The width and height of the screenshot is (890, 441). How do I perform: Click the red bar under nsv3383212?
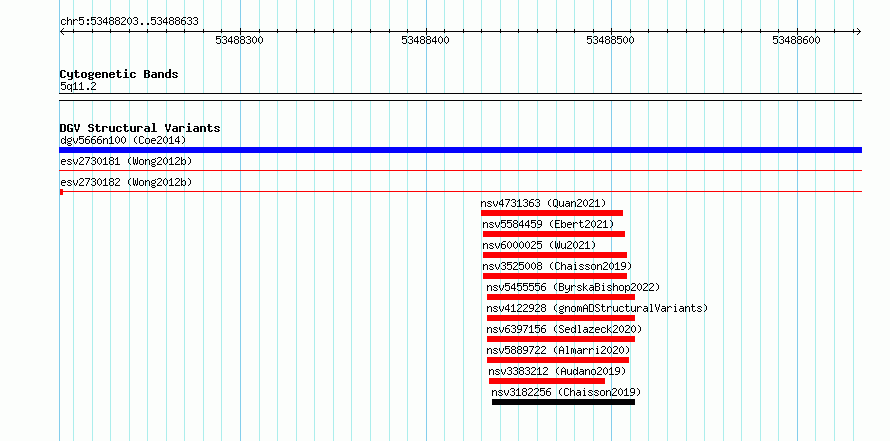pos(547,381)
